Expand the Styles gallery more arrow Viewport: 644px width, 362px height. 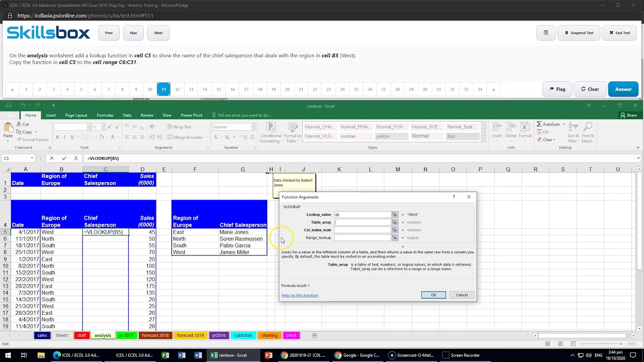[484, 139]
